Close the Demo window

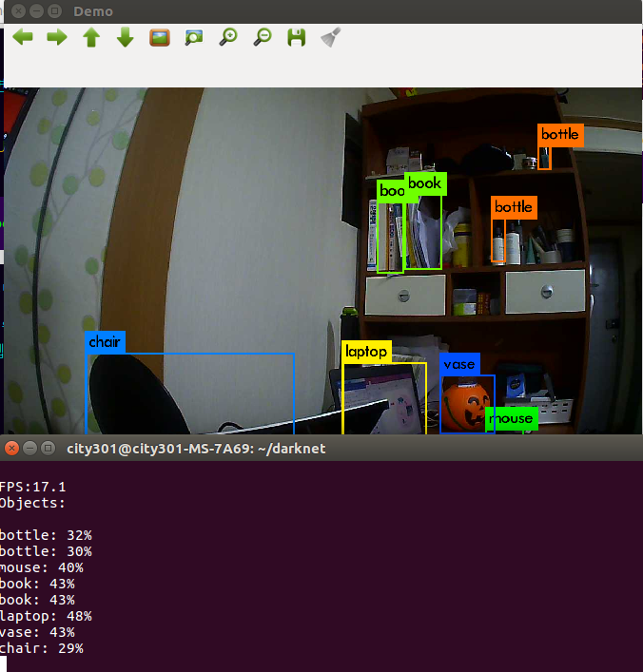tap(18, 11)
